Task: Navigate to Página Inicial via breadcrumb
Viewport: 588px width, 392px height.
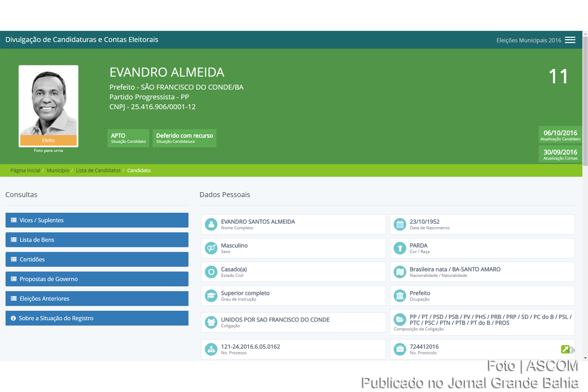Action: coord(25,170)
